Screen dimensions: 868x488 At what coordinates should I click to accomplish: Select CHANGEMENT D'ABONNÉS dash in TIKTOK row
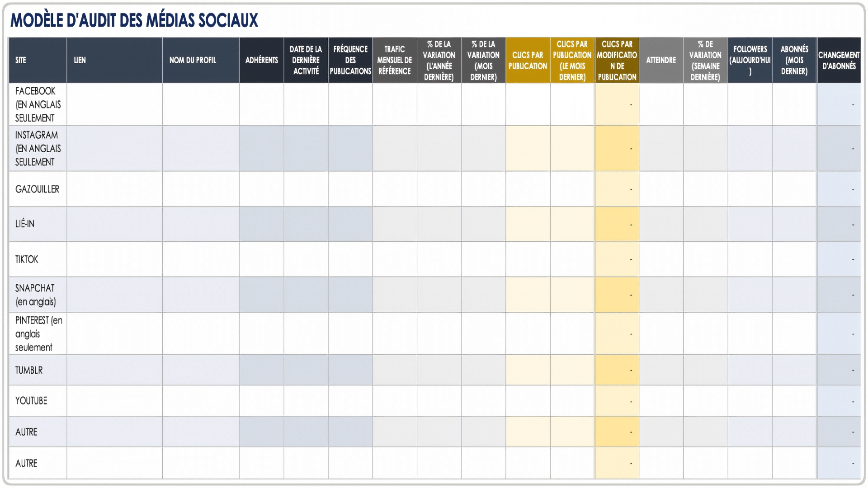pos(839,259)
